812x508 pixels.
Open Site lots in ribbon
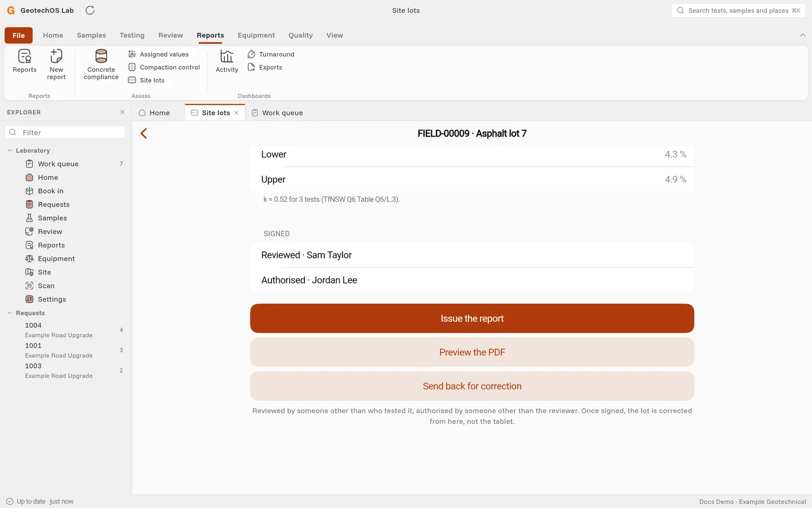(x=147, y=80)
